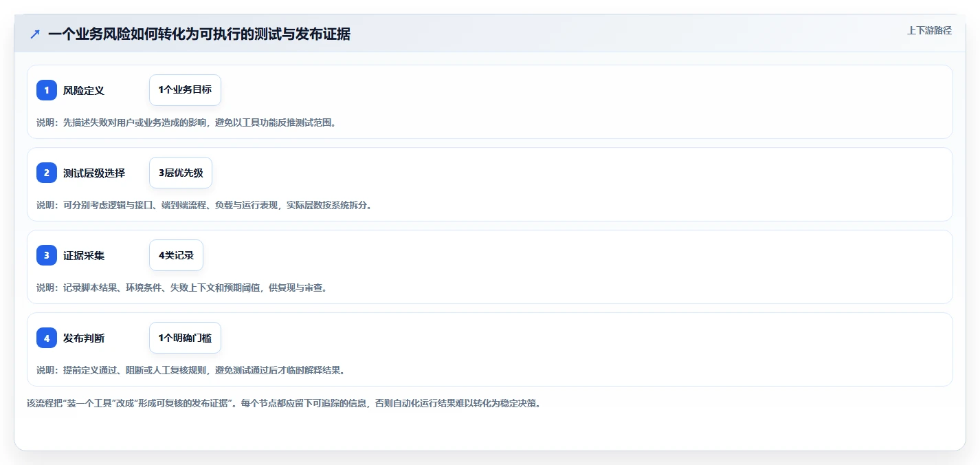The height and width of the screenshot is (465, 980).
Task: Select the 1个明确门槛 pill
Action: [x=185, y=338]
